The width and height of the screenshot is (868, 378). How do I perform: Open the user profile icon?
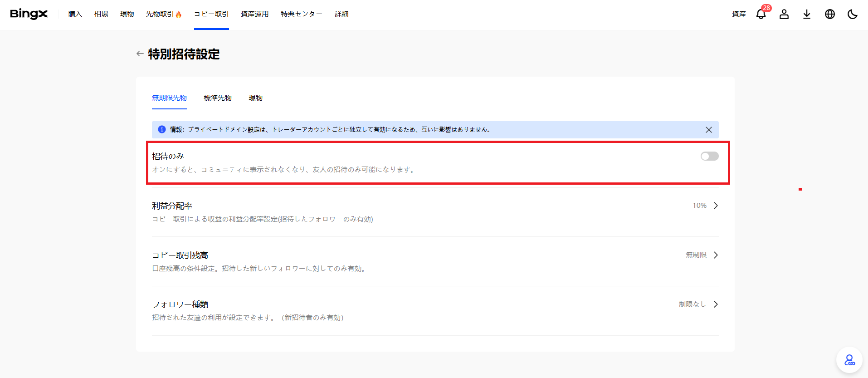point(784,14)
